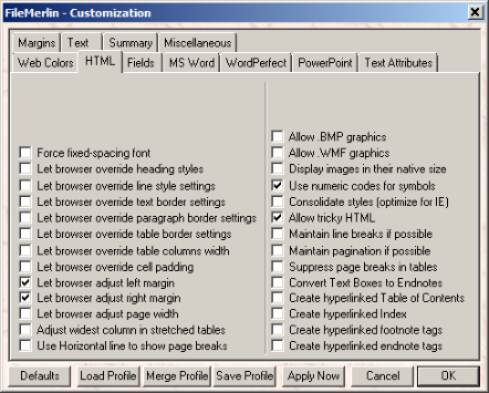Click Save Profile
Viewport: 489px width, 393px height.
pos(245,376)
